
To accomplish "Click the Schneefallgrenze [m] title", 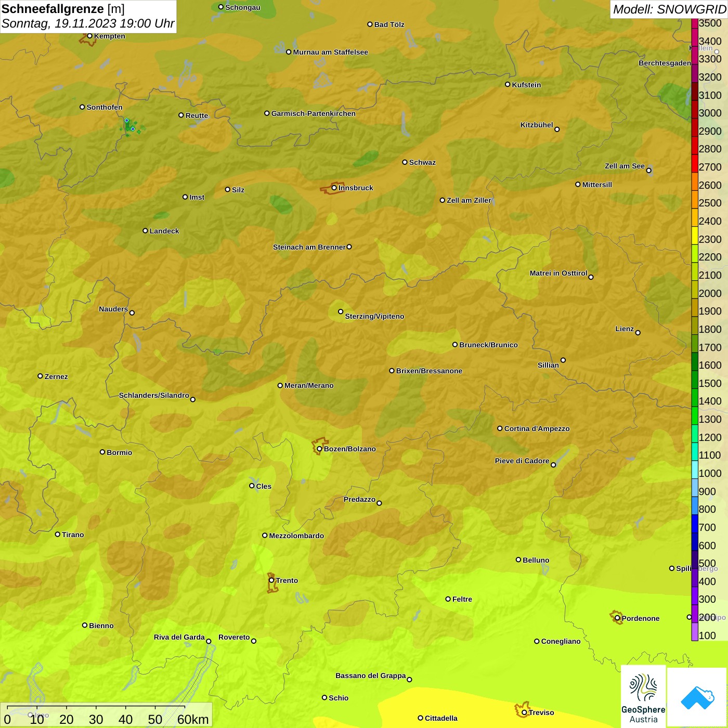I will click(63, 9).
